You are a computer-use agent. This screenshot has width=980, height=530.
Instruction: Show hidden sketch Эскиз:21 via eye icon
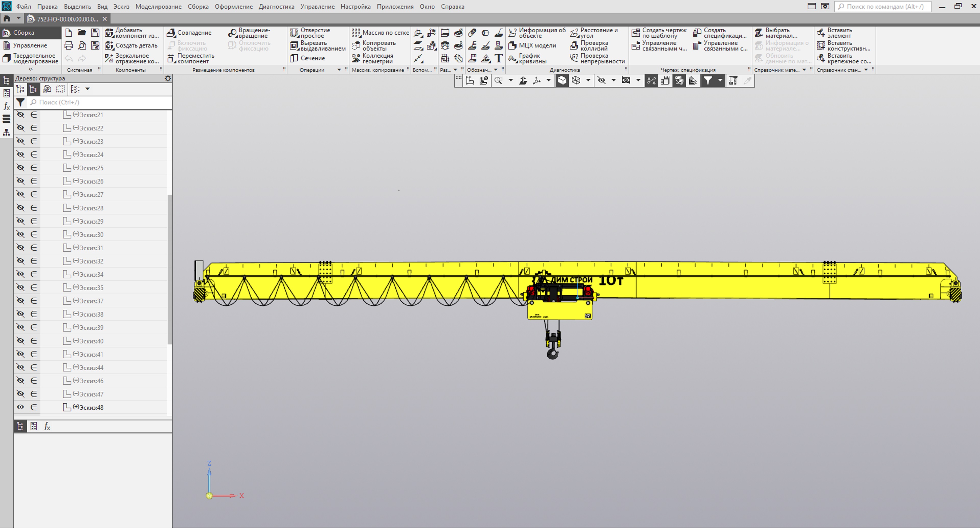click(x=20, y=115)
